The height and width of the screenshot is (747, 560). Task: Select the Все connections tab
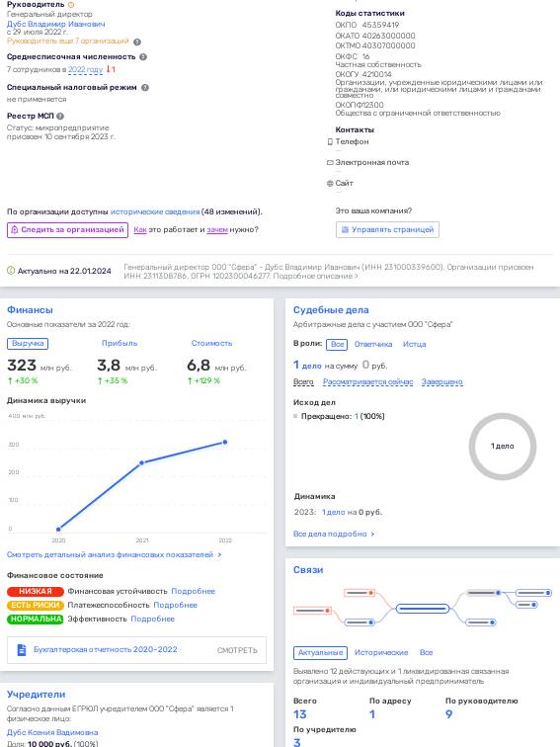pos(427,653)
